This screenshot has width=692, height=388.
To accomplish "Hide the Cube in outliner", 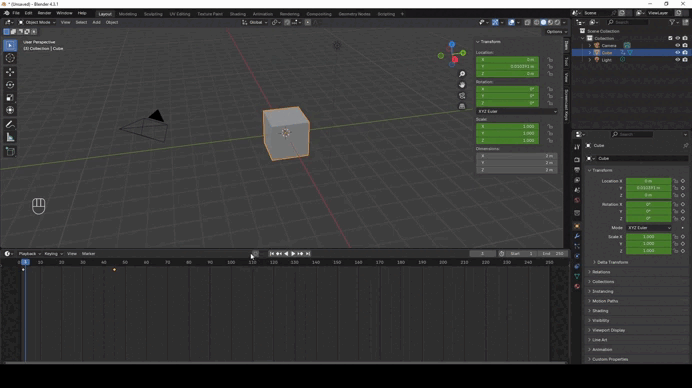I will coord(677,53).
